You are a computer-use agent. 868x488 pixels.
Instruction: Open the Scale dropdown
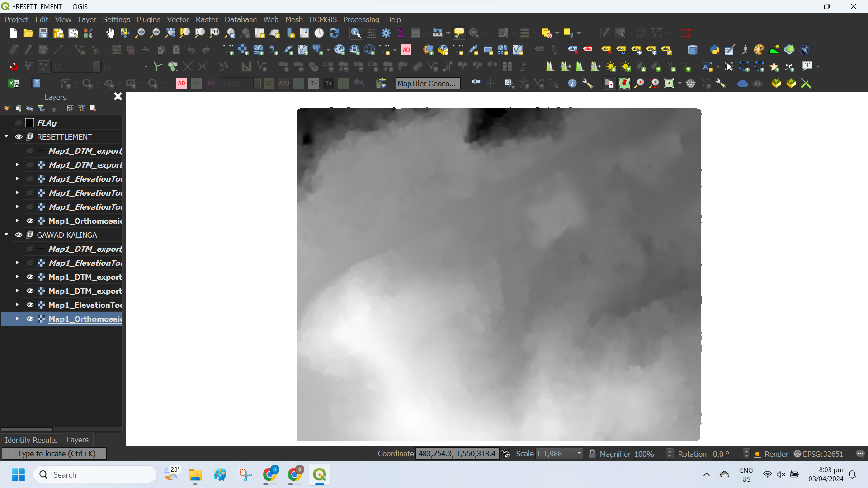[579, 454]
